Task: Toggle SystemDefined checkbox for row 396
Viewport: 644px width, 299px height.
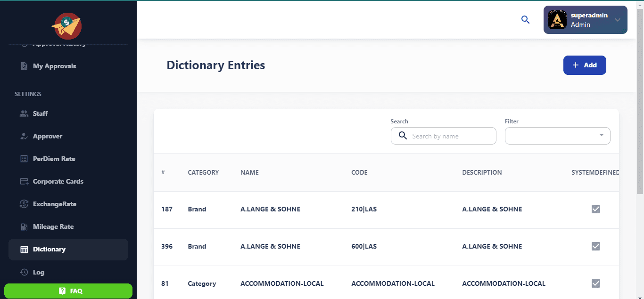Action: [595, 246]
